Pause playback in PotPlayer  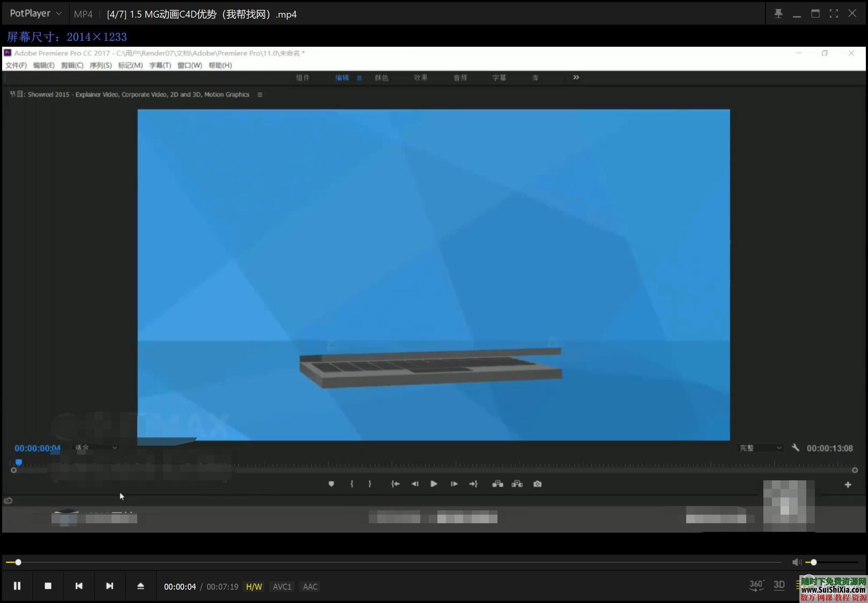[17, 586]
